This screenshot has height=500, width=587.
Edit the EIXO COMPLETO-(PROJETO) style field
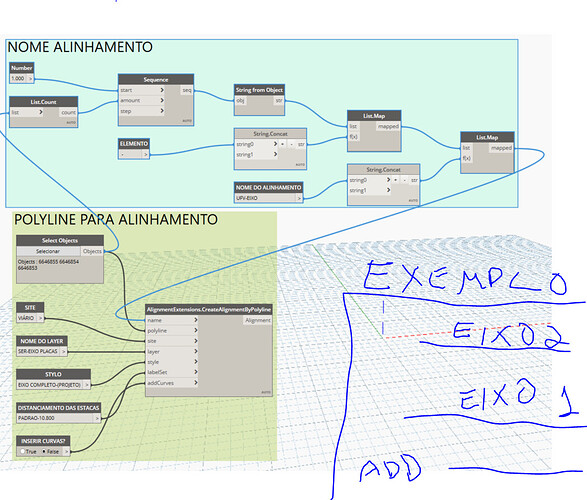tap(50, 385)
